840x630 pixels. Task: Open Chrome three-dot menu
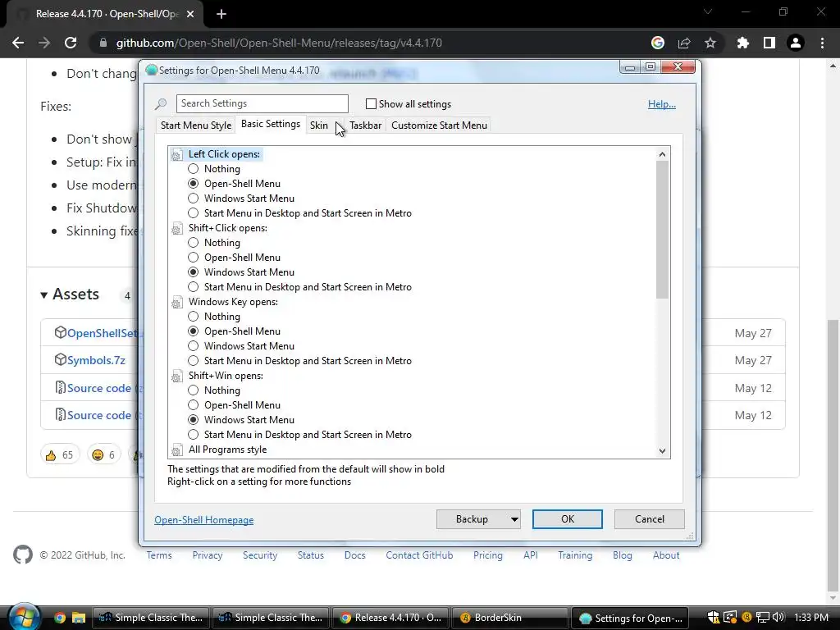click(822, 43)
